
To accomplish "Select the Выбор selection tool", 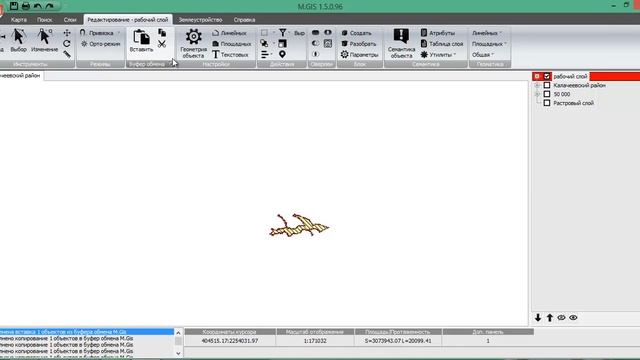I will [18, 40].
